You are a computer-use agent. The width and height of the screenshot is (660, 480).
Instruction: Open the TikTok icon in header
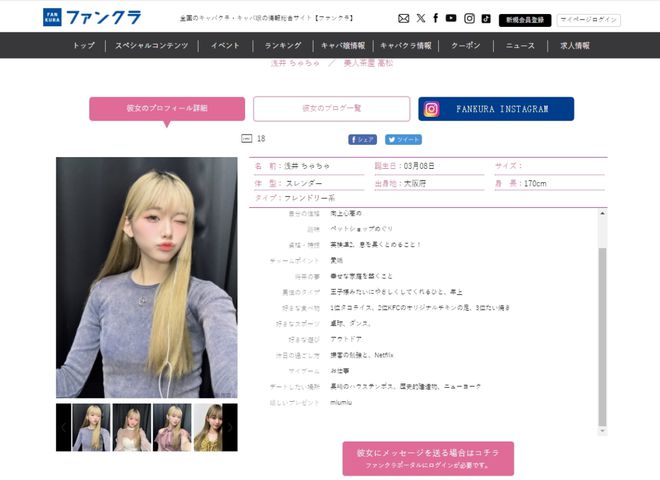pyautogui.click(x=486, y=19)
